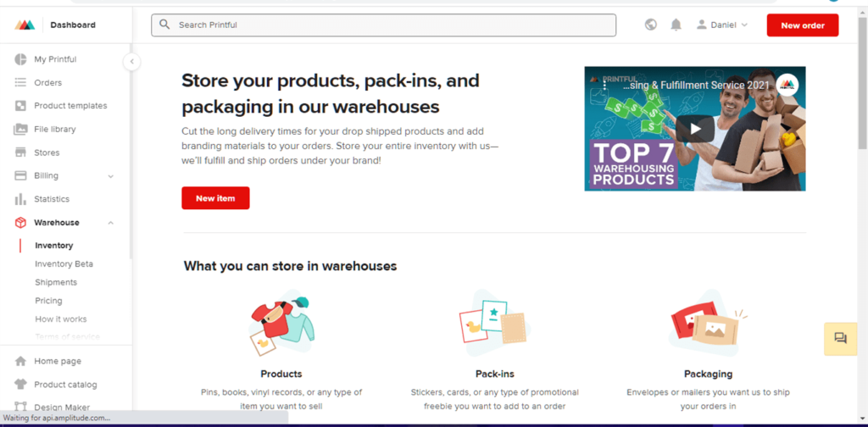Open the Shipments submenu item

(x=56, y=282)
